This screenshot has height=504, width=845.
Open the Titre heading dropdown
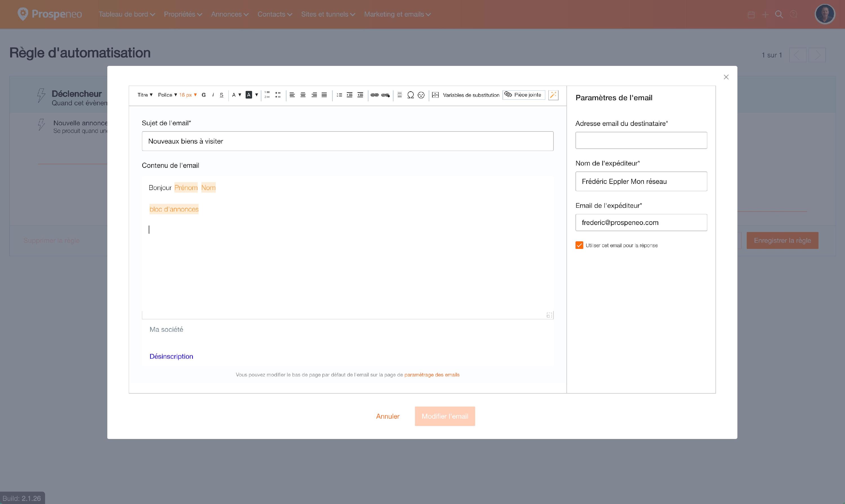click(x=145, y=95)
